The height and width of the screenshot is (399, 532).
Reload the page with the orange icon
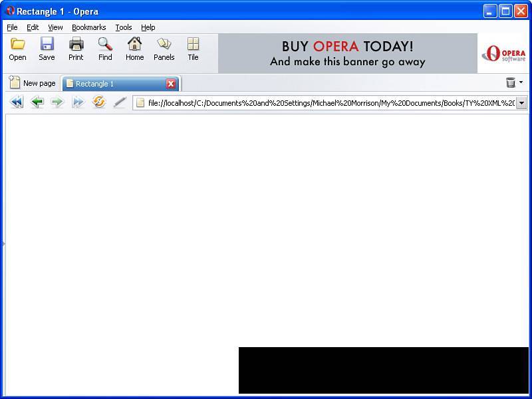tap(98, 102)
